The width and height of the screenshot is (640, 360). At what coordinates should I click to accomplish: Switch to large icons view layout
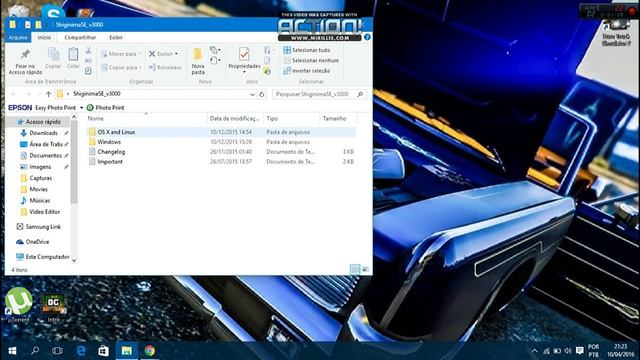[365, 269]
